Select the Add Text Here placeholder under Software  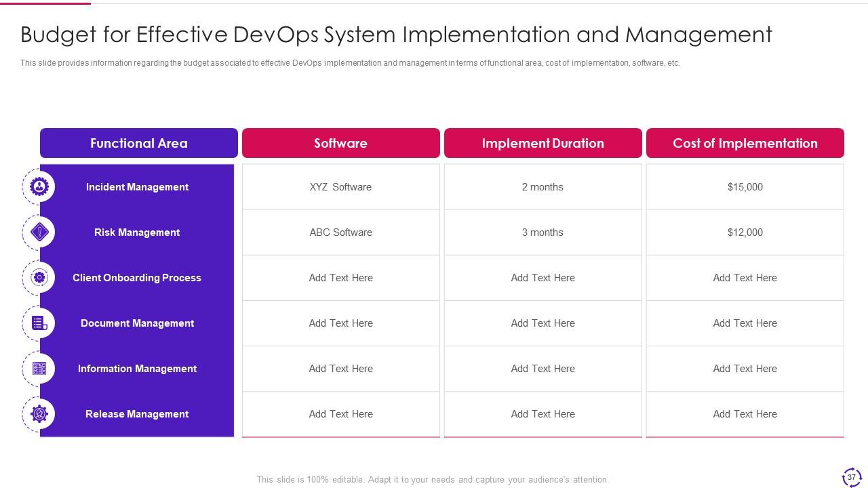coord(340,277)
